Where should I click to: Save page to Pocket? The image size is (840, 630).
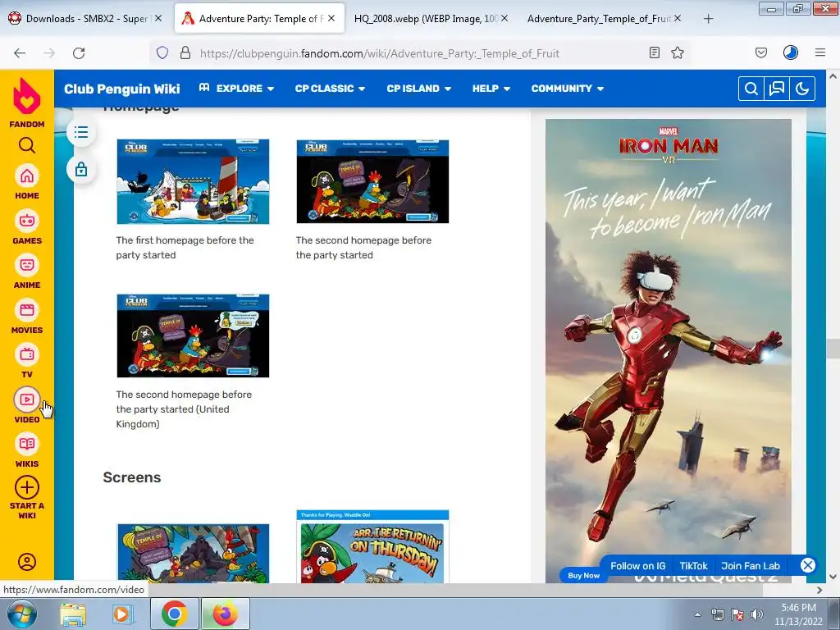(x=760, y=52)
